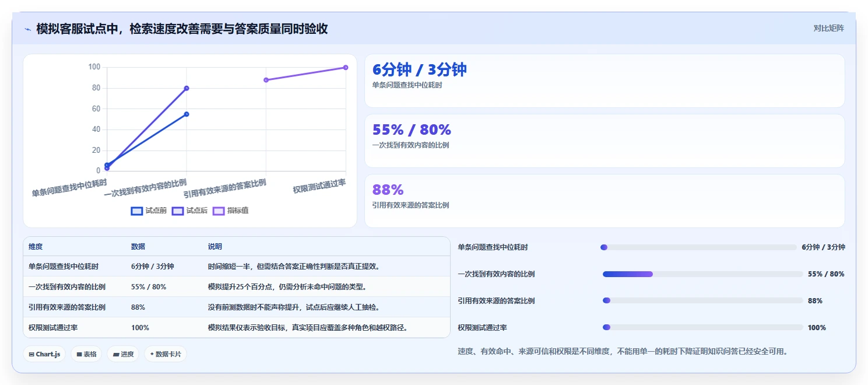The width and height of the screenshot is (868, 385).
Task: Click the large 88% card value
Action: pos(388,190)
